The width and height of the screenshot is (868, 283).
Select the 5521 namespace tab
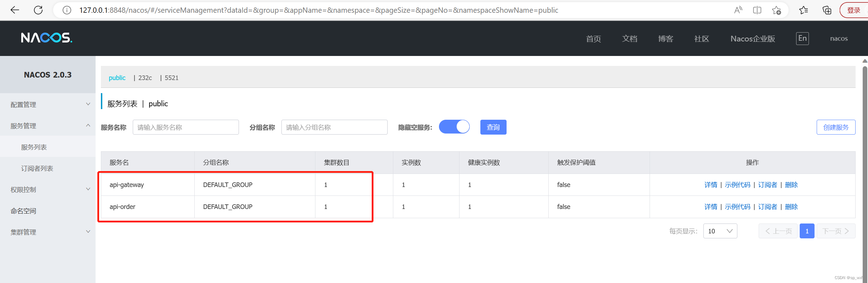[171, 78]
